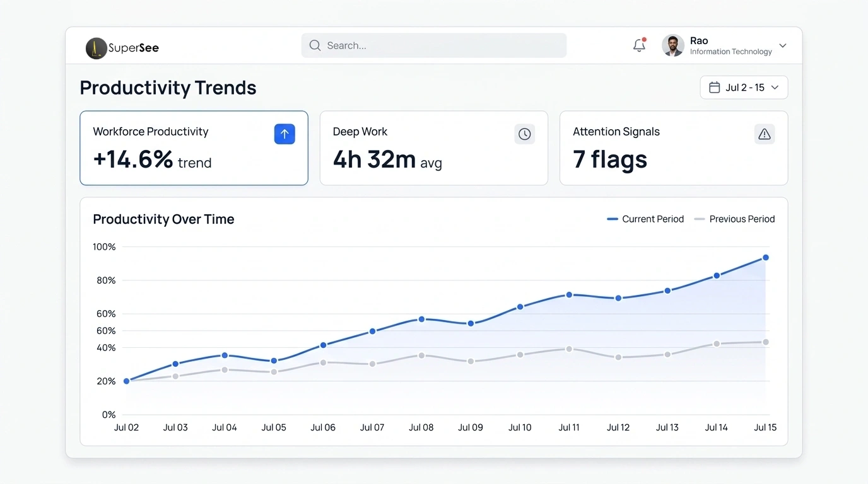Image resolution: width=868 pixels, height=484 pixels.
Task: Click the Current Period point on Jul 08
Action: (421, 319)
